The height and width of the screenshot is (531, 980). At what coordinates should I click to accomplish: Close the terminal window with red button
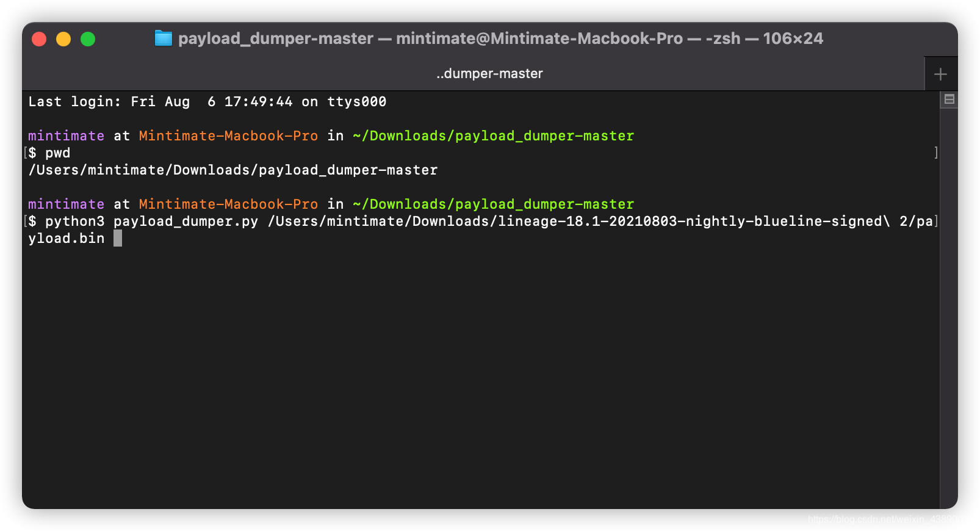click(x=39, y=39)
